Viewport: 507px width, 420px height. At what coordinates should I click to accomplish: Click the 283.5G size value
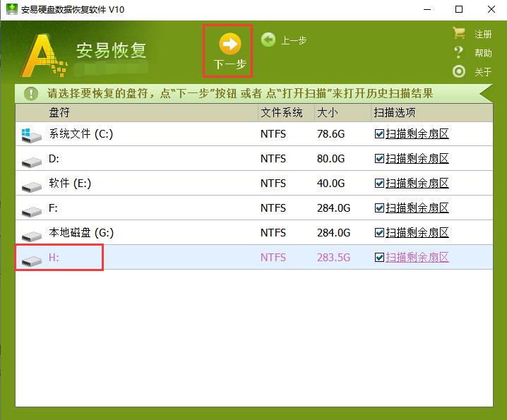click(x=334, y=258)
